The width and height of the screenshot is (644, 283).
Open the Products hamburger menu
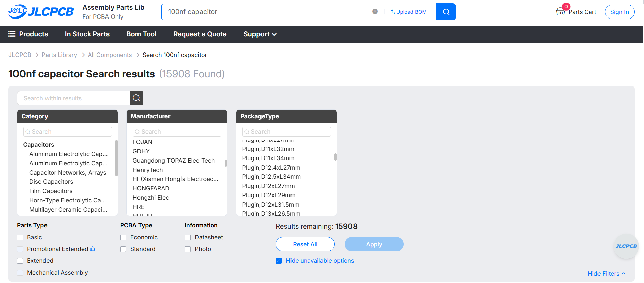pyautogui.click(x=28, y=34)
